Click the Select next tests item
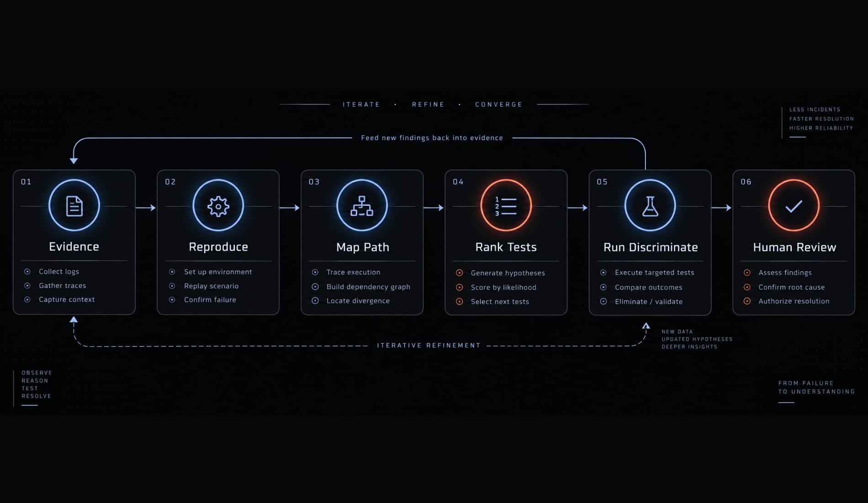Image resolution: width=868 pixels, height=503 pixels. click(x=500, y=301)
